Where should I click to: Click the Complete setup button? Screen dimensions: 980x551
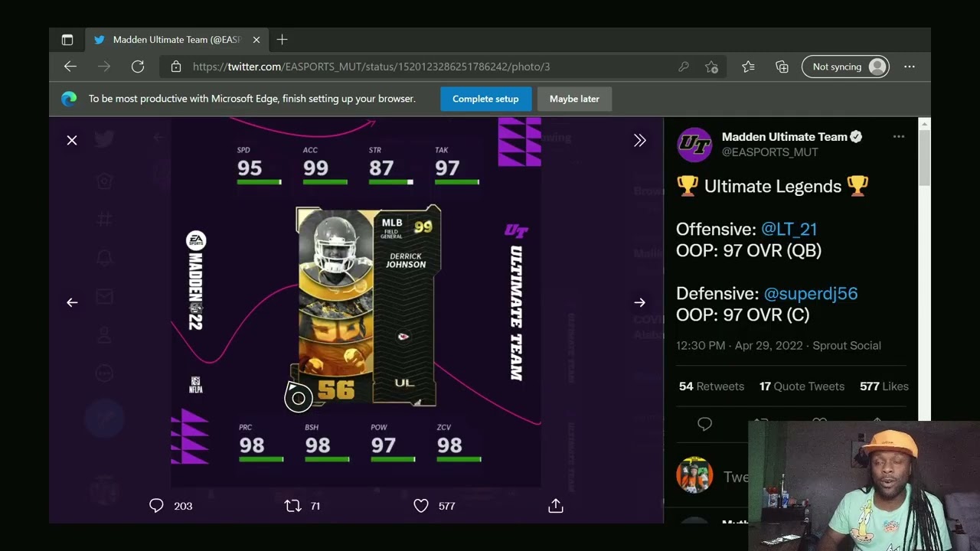(x=485, y=99)
